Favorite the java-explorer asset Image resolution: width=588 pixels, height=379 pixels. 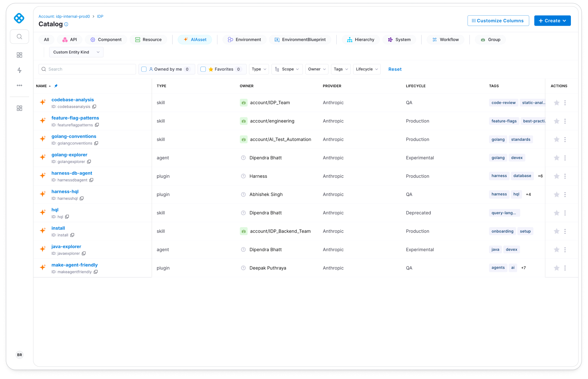(556, 250)
